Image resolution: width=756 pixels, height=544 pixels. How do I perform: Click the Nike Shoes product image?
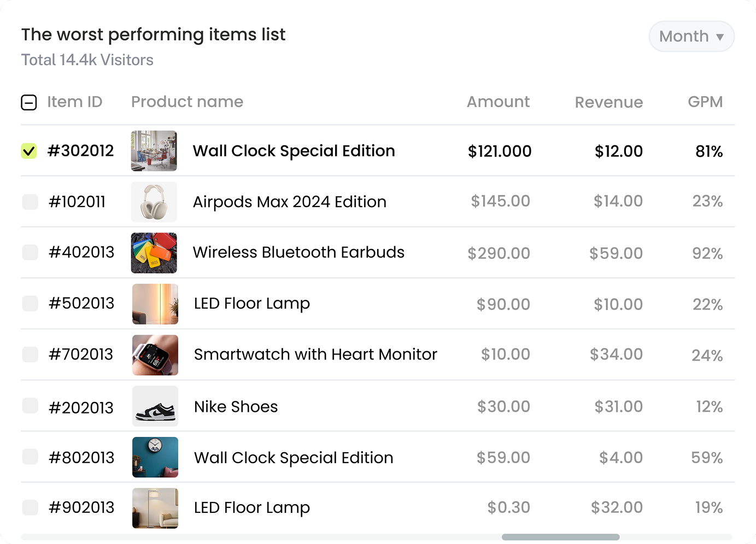[155, 406]
